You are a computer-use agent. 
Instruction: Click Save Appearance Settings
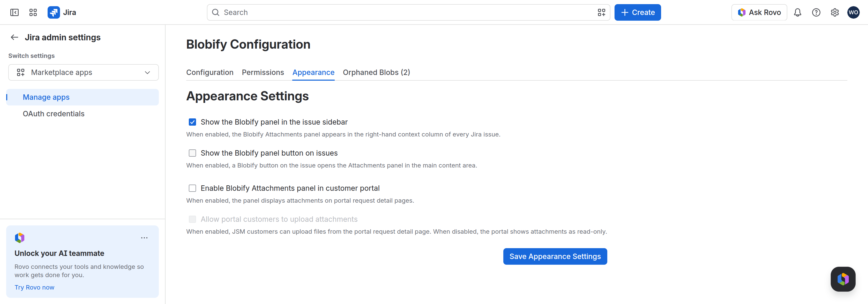click(555, 256)
